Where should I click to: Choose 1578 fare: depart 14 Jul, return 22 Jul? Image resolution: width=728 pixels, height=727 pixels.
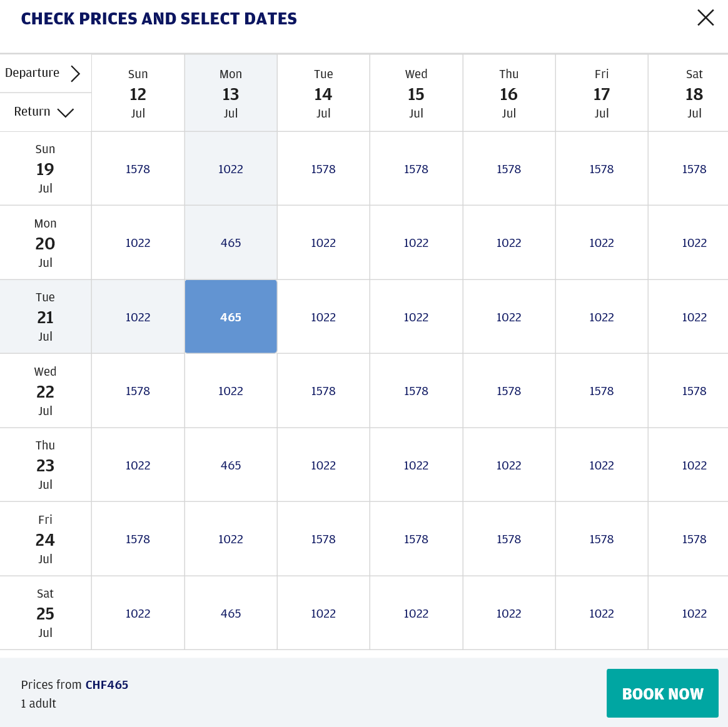[x=323, y=391]
